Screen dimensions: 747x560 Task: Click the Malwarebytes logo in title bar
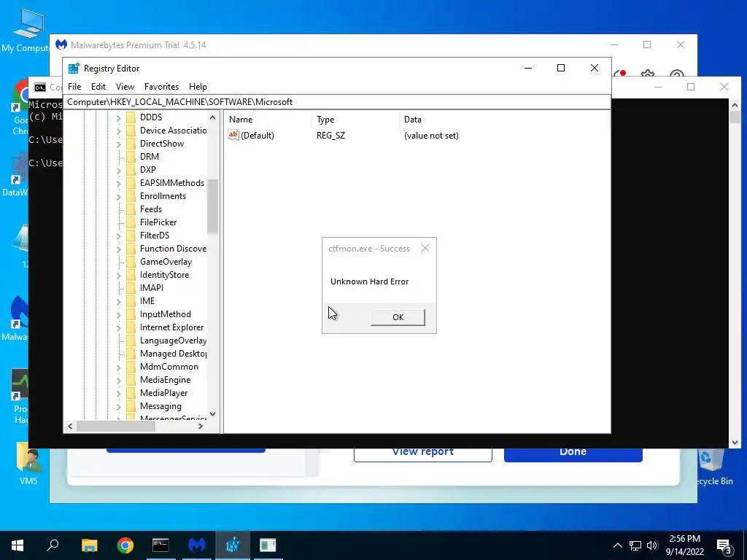pos(61,44)
